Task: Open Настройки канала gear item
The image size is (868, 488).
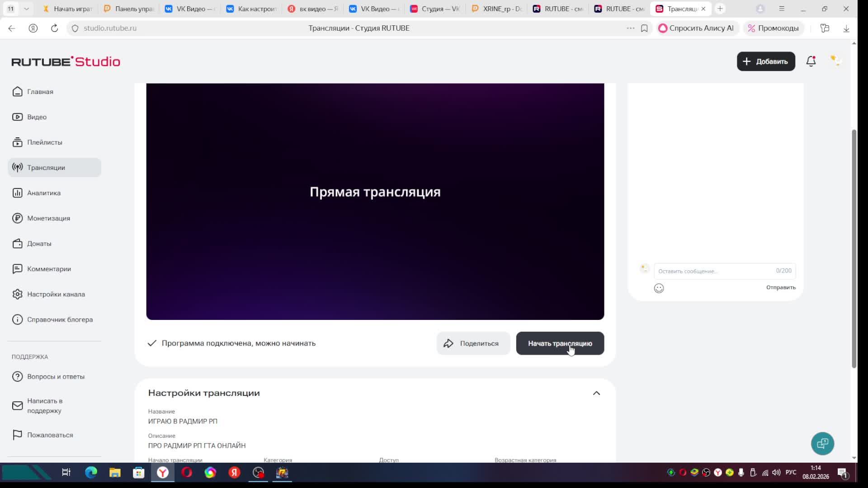Action: pos(55,294)
